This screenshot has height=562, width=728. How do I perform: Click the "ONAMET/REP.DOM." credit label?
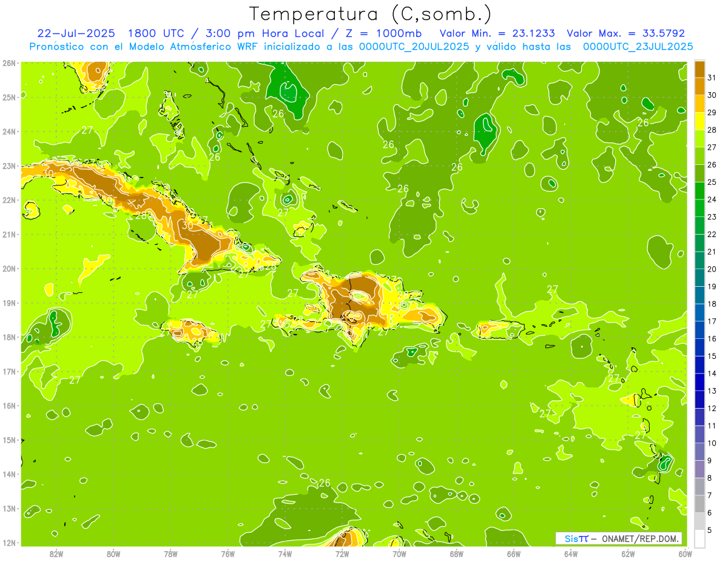point(640,538)
